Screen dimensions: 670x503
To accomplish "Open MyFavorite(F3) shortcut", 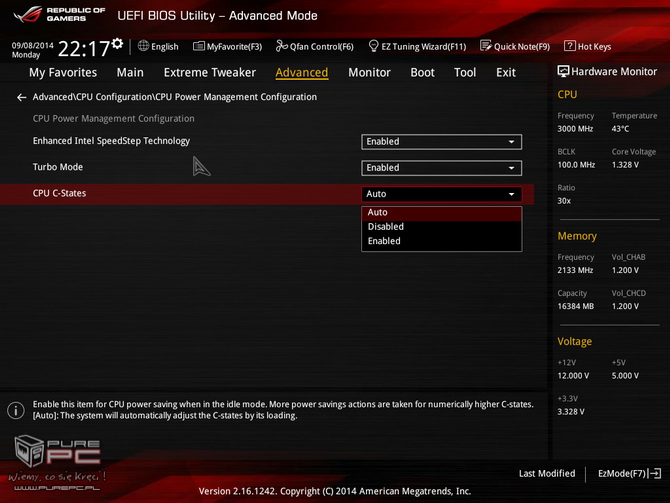I will point(228,46).
